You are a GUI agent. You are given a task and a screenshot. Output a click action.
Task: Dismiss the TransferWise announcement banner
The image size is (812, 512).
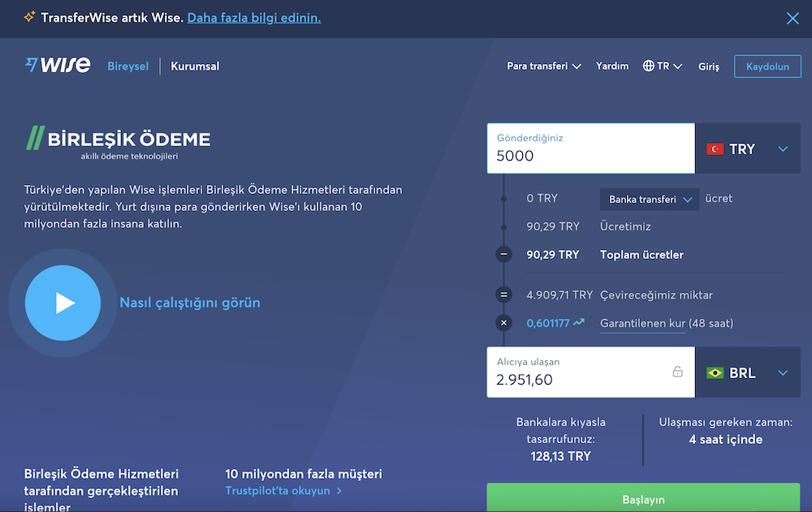(793, 19)
